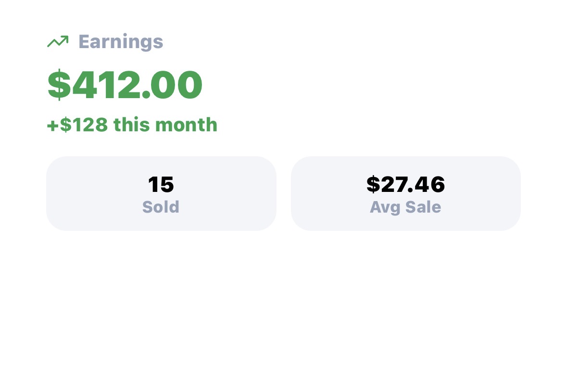The height and width of the screenshot is (392, 567).
Task: Click the dollar sign in $27.46
Action: click(373, 185)
